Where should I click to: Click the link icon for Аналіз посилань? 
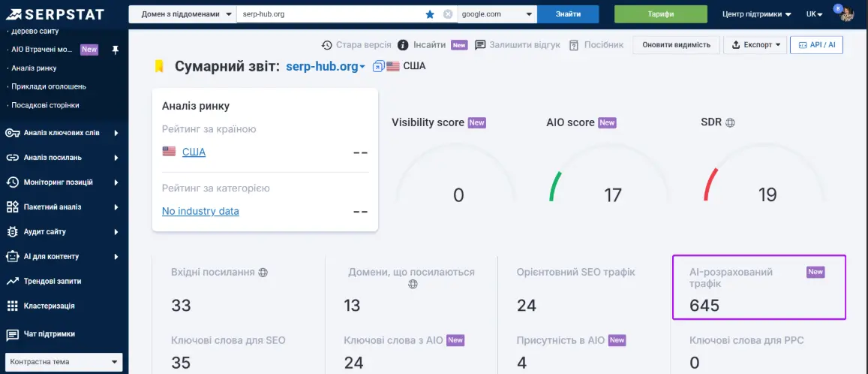[x=13, y=158]
